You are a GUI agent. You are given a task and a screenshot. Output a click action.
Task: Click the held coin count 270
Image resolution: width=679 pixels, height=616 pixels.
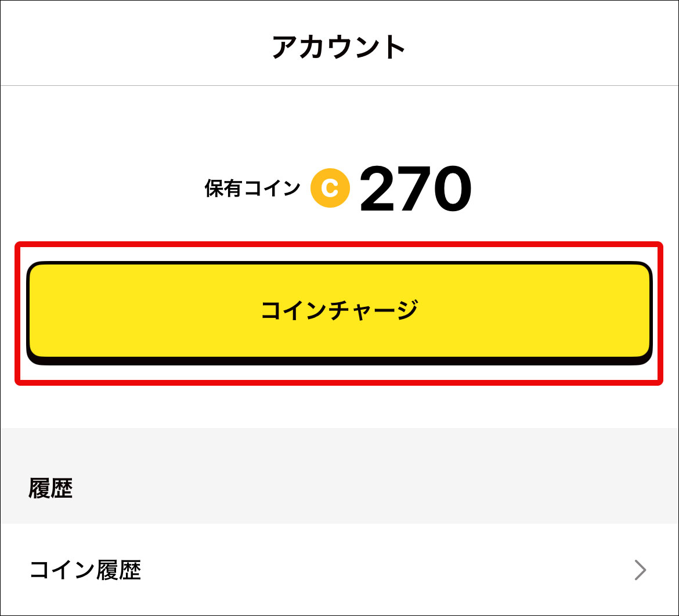tap(415, 189)
